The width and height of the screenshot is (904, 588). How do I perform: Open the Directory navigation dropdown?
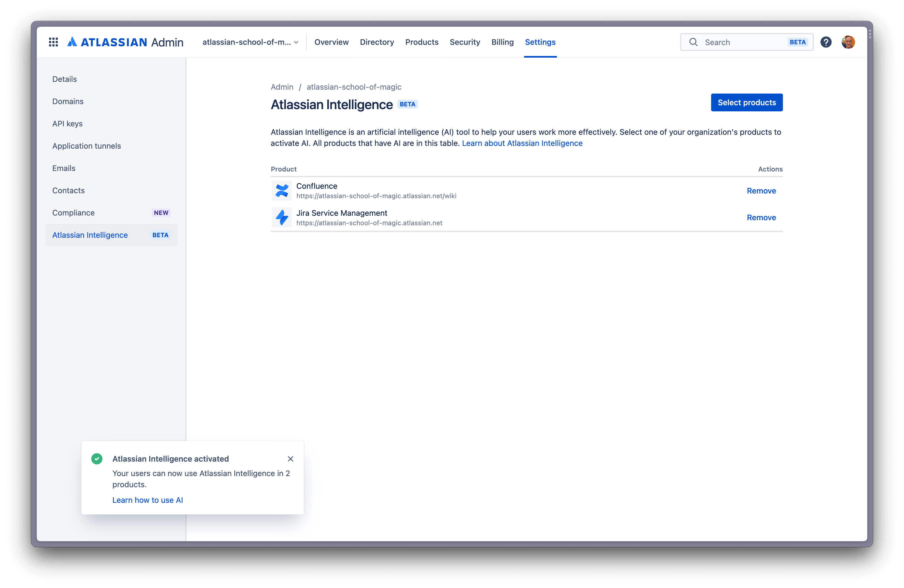(x=376, y=41)
